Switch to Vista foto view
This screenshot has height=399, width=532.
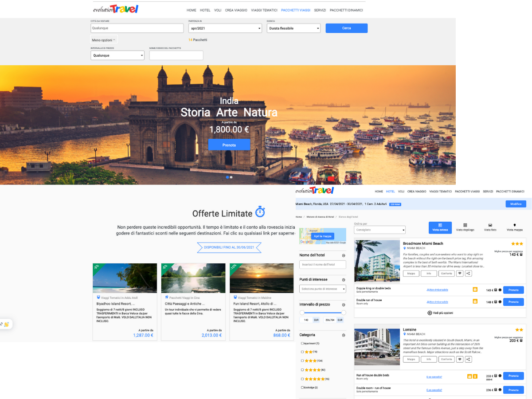point(490,227)
